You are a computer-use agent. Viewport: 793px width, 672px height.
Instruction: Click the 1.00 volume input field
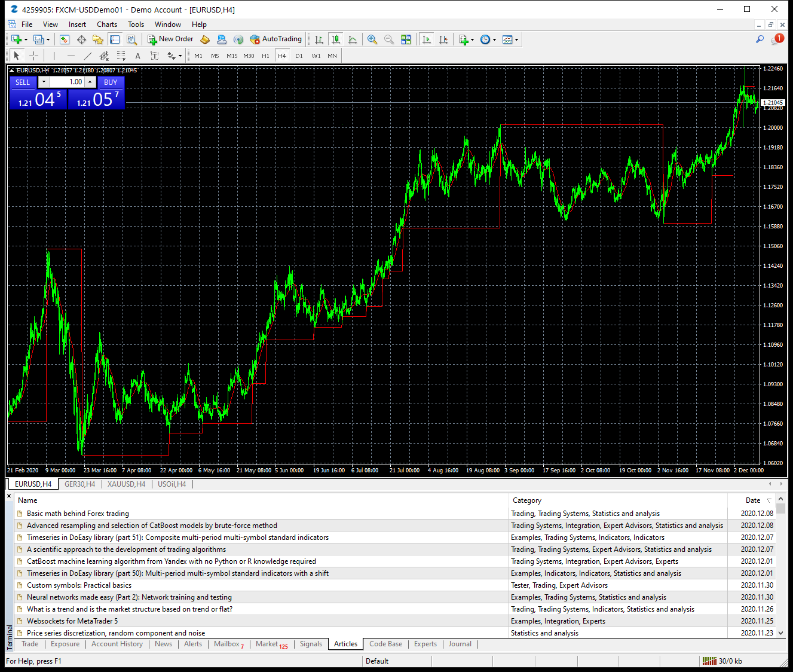pos(67,82)
